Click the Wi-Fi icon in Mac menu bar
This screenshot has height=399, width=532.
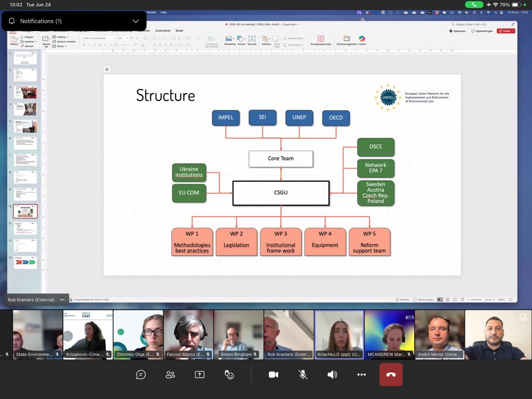(488, 12)
